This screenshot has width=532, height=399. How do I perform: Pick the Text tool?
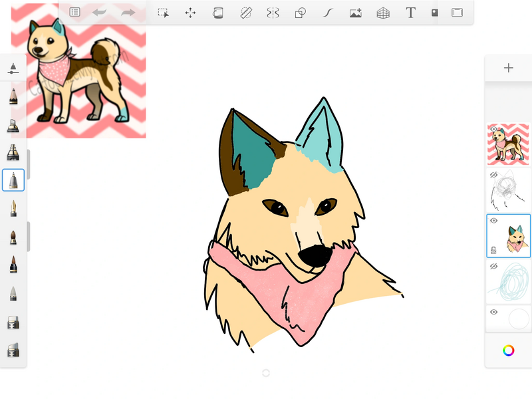[410, 13]
